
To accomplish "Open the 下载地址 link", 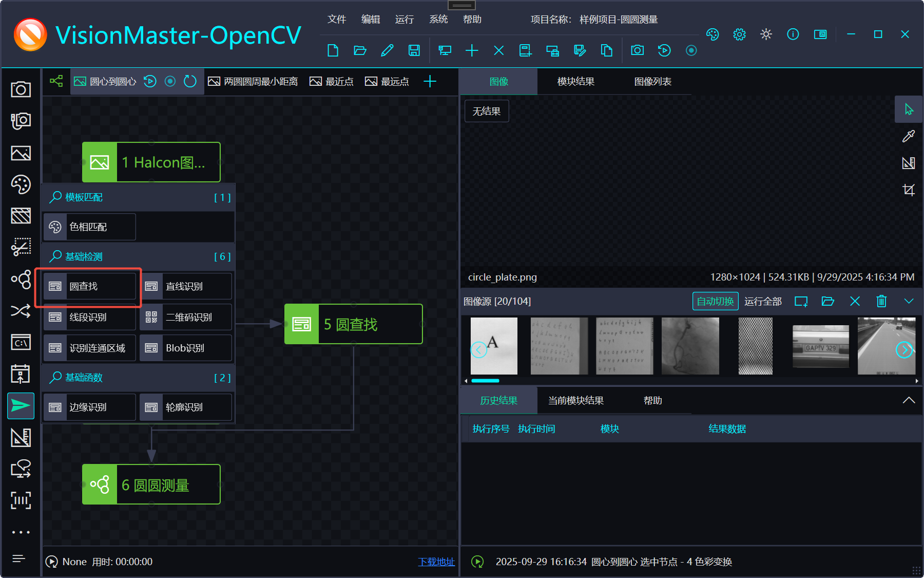I will click(x=436, y=562).
